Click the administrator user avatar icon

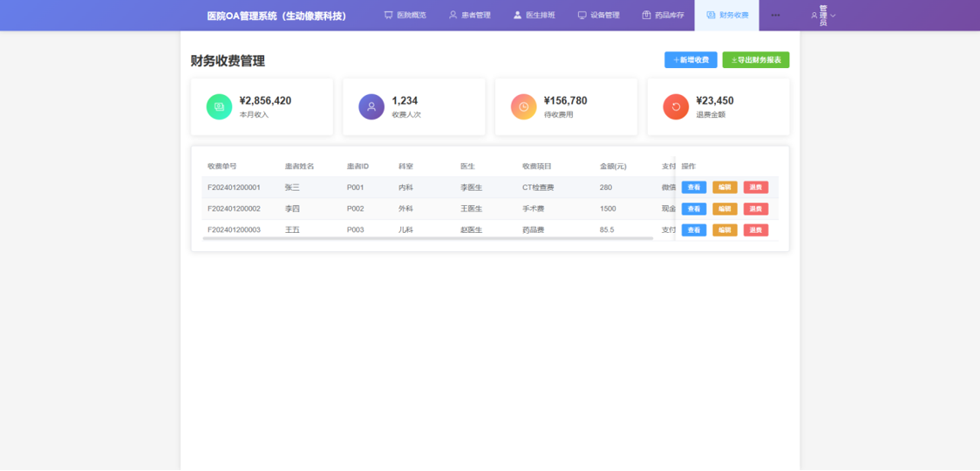pos(813,16)
